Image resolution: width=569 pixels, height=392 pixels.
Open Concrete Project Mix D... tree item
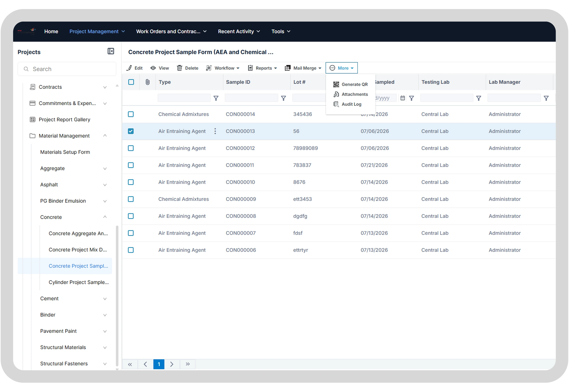pyautogui.click(x=78, y=249)
